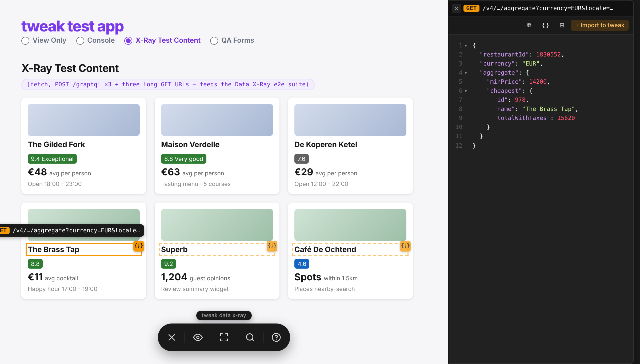The width and height of the screenshot is (640, 364).
Task: Open the data x-ray search icon
Action: click(x=250, y=337)
